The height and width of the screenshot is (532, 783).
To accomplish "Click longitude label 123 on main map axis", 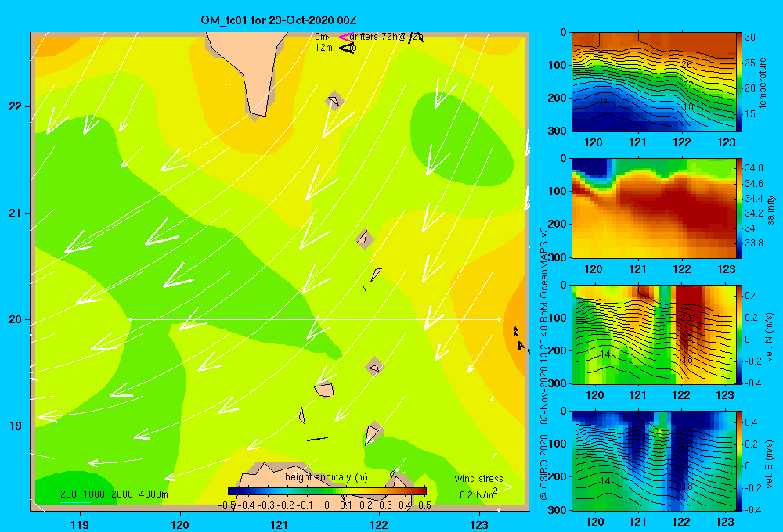I will (x=479, y=524).
